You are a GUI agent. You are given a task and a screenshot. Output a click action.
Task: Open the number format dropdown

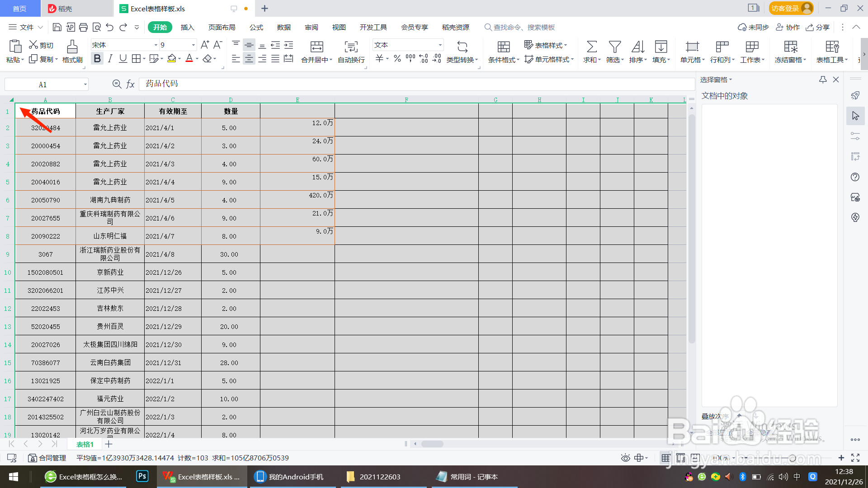(x=440, y=45)
